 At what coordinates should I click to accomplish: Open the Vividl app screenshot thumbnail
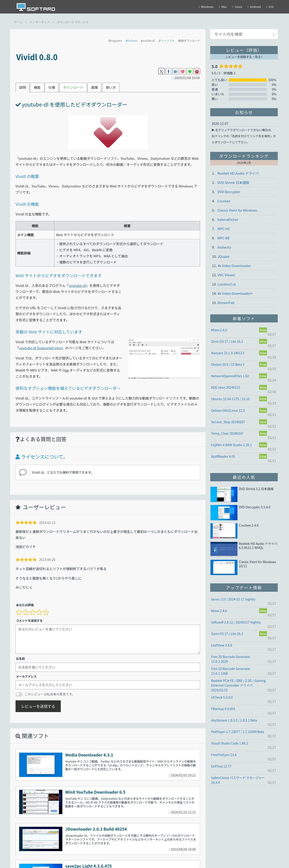click(164, 359)
